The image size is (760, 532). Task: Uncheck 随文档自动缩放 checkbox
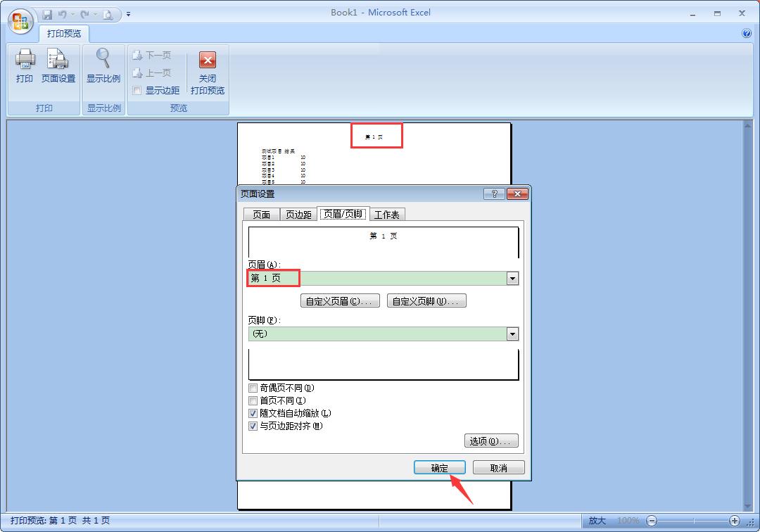click(253, 413)
